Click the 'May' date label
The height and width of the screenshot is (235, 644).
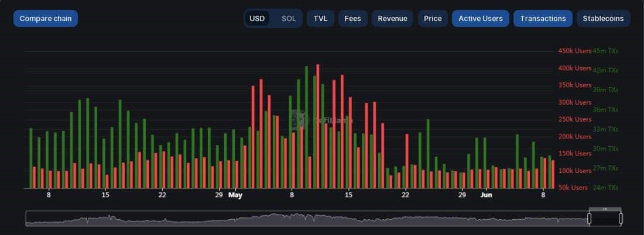235,195
